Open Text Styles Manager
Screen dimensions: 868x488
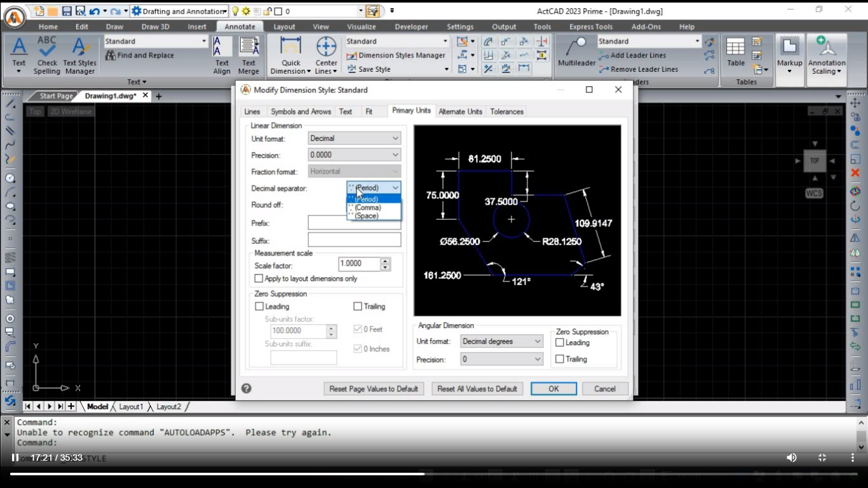(79, 55)
